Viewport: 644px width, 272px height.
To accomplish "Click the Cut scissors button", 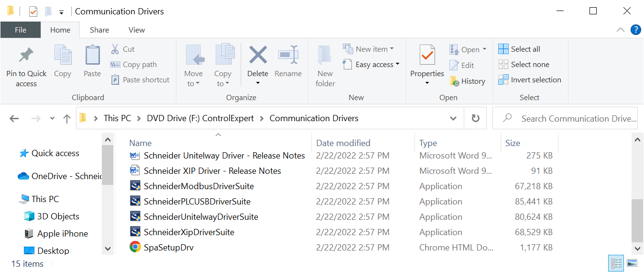I will [x=123, y=49].
